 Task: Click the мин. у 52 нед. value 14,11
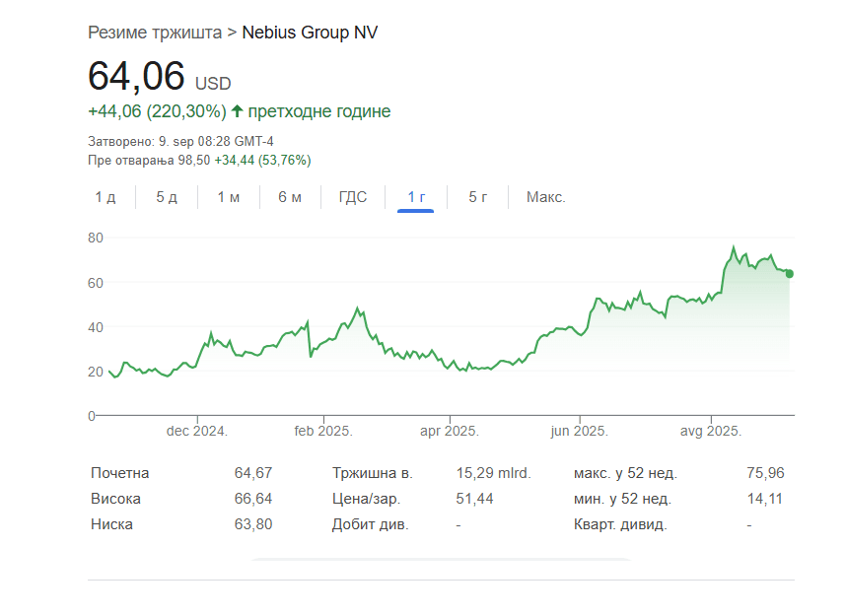(765, 499)
